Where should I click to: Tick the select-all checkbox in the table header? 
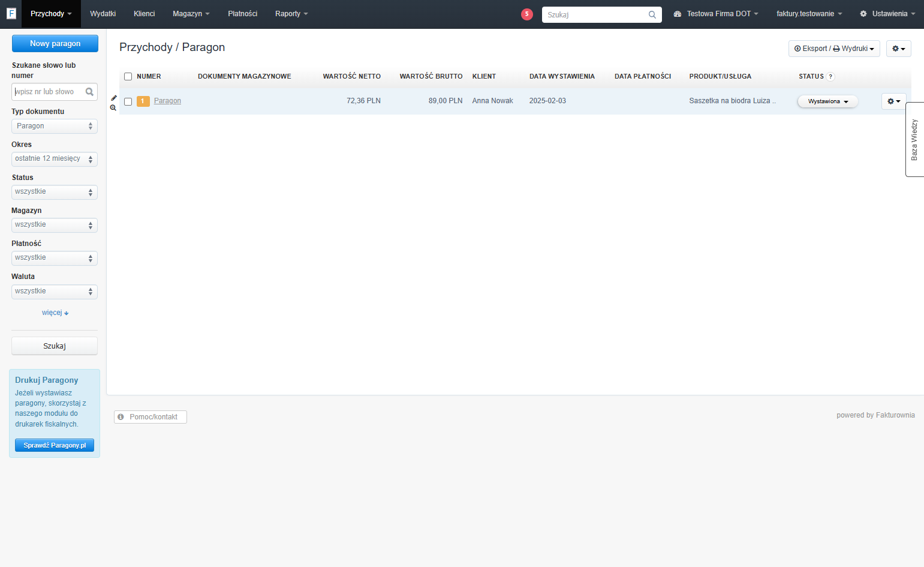coord(128,77)
